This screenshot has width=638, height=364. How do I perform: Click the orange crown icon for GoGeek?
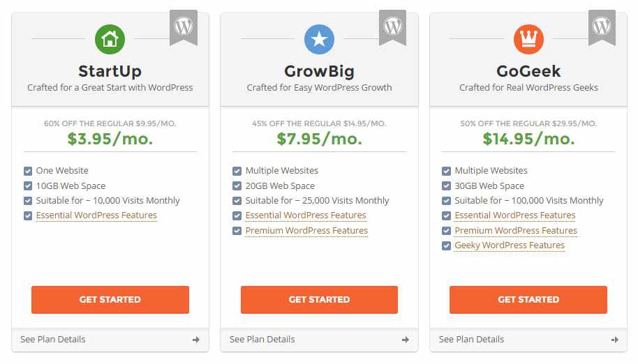pos(528,39)
